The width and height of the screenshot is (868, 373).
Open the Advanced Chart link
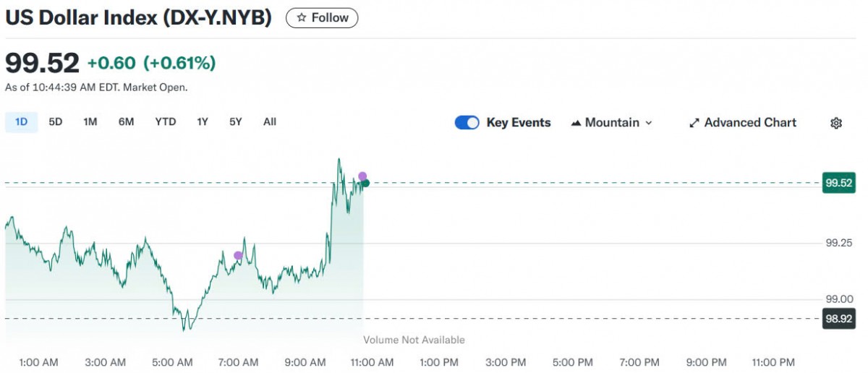tap(750, 123)
